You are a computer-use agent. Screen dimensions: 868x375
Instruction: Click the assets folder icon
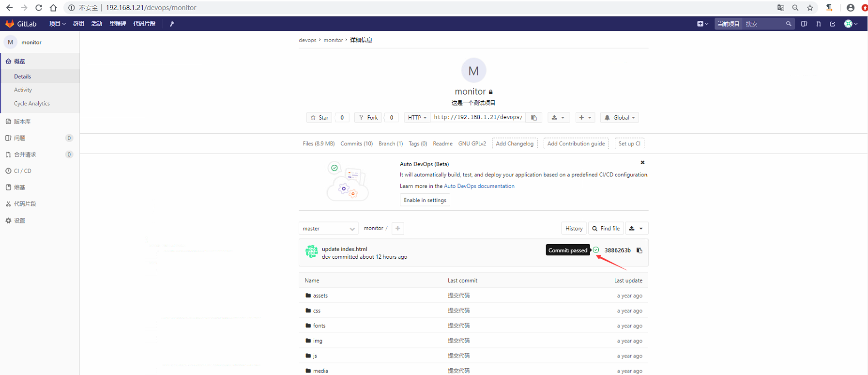[308, 296]
